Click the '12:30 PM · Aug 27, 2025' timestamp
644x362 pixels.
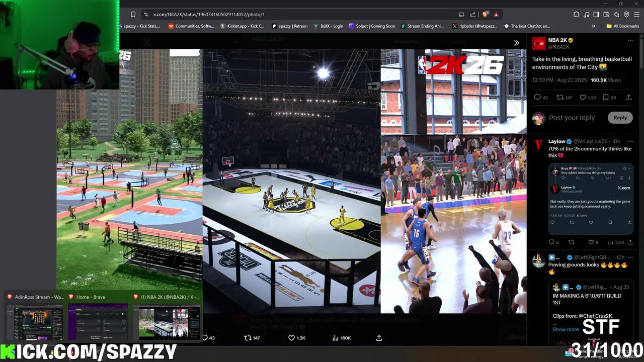(x=560, y=80)
